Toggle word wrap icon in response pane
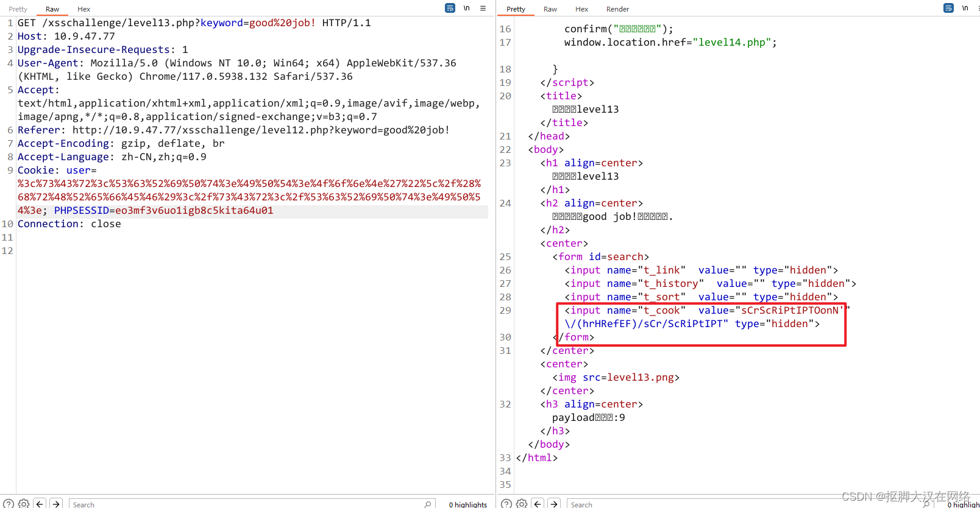Image resolution: width=980 pixels, height=508 pixels. (x=948, y=8)
